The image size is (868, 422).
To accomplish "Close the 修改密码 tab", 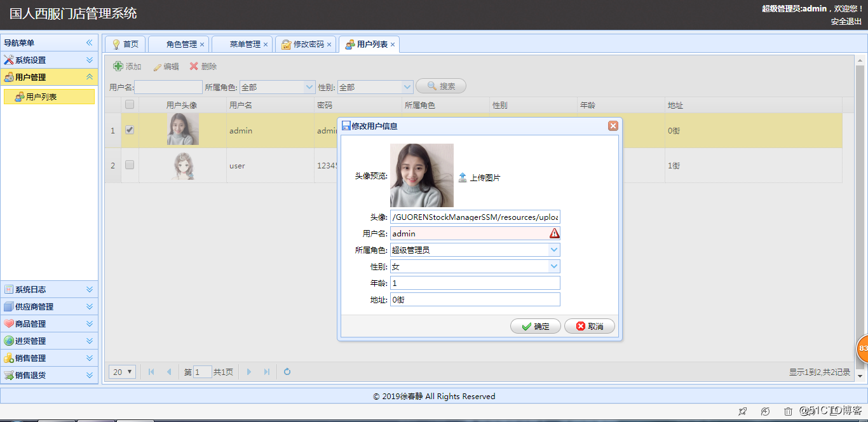I will 329,44.
